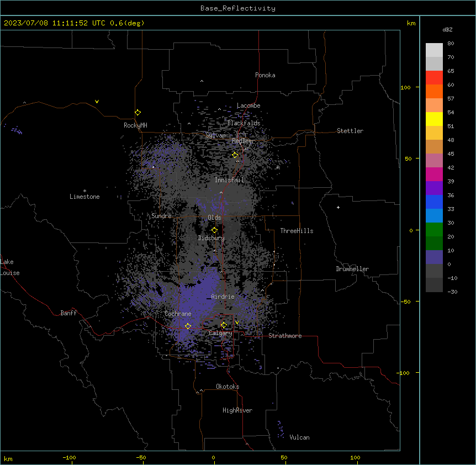Screen dimensions: 476x465
Task: Click the Calgary city label
Action: [x=220, y=333]
